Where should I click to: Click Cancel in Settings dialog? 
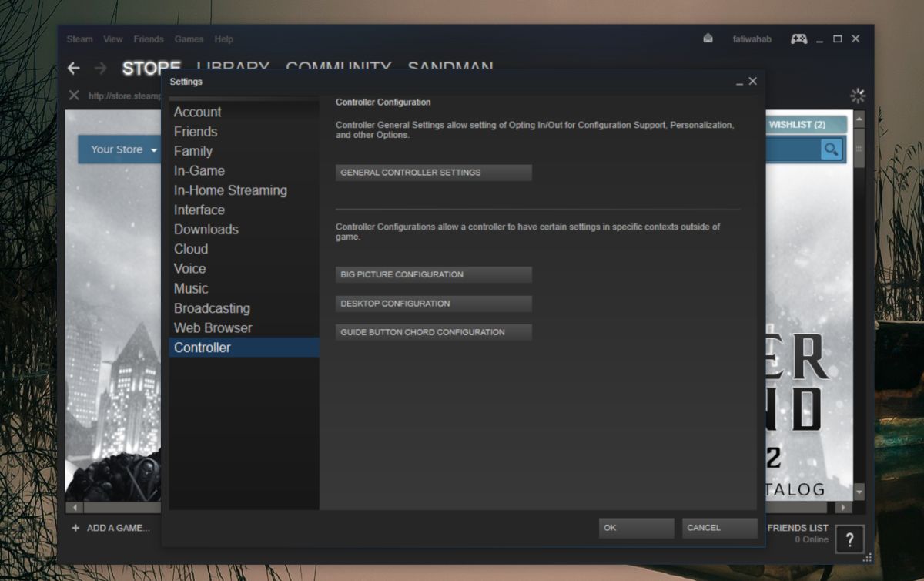pyautogui.click(x=720, y=528)
